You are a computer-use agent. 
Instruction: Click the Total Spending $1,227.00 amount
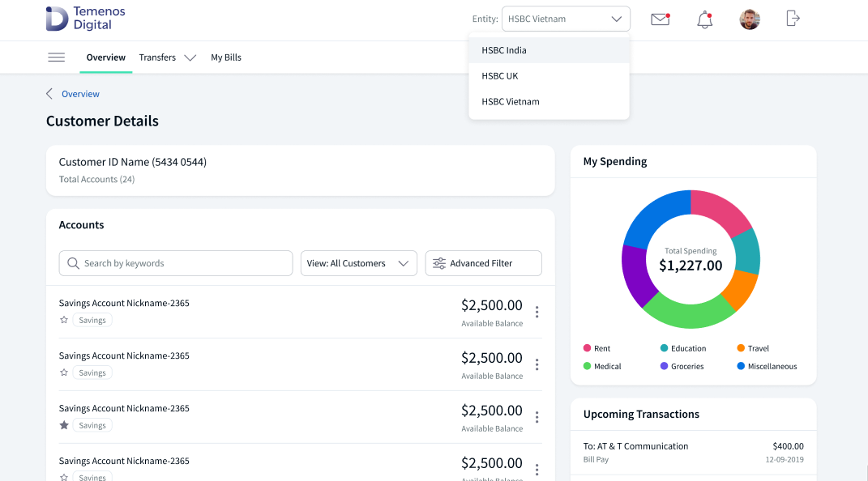point(691,266)
